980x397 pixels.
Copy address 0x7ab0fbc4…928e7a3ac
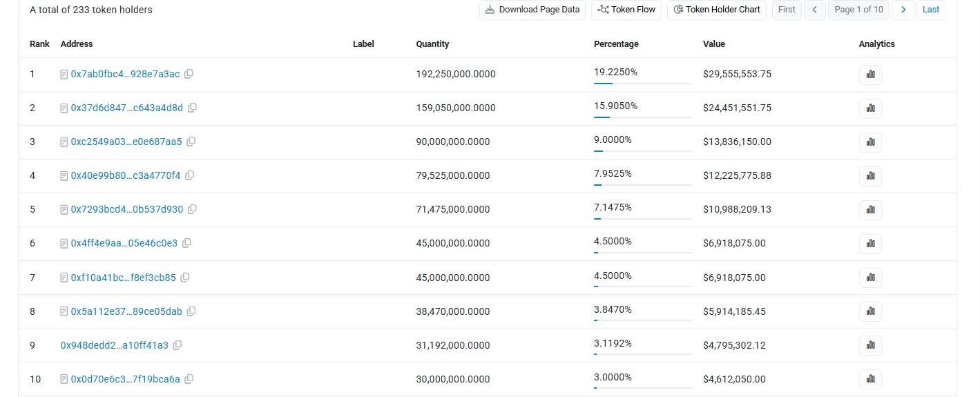(x=189, y=74)
